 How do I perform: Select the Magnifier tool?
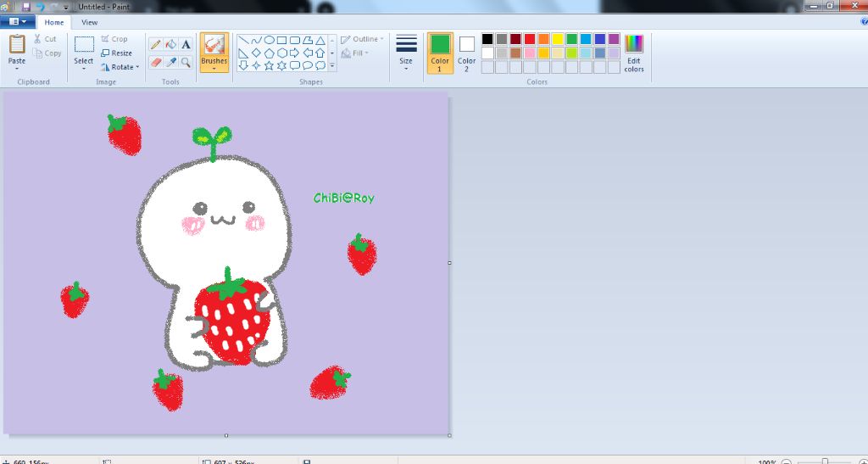[186, 62]
